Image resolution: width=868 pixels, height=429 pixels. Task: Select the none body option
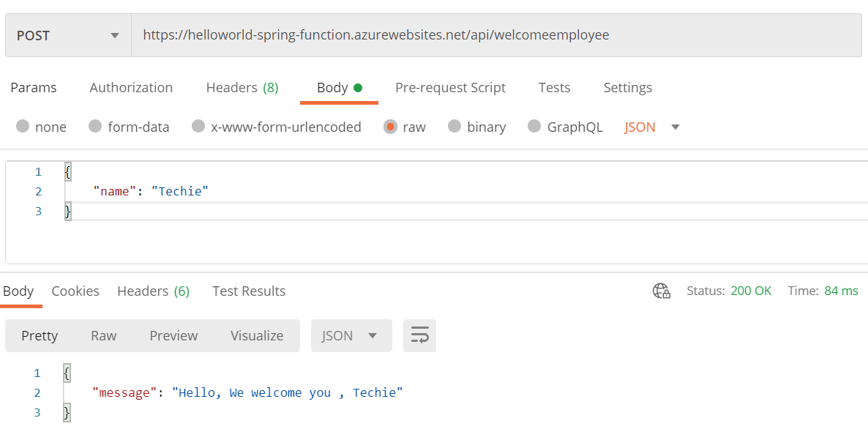click(x=41, y=127)
